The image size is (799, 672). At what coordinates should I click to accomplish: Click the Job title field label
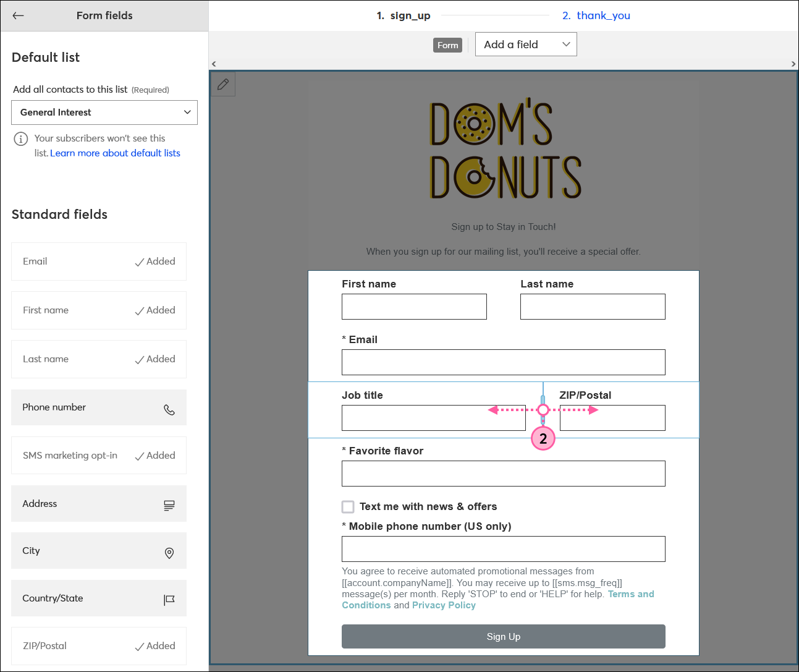tap(363, 396)
